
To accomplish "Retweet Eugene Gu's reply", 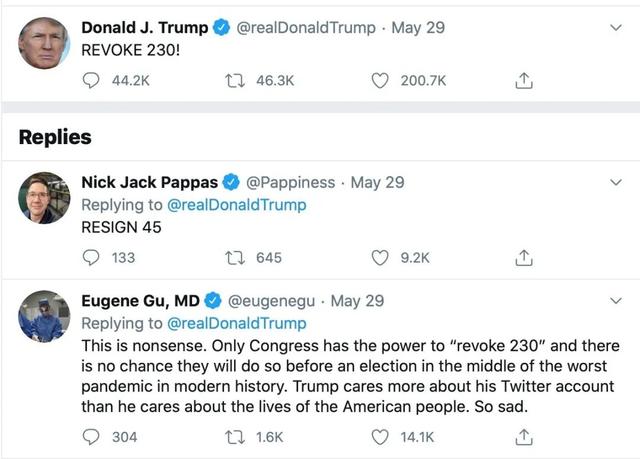I will (x=236, y=436).
